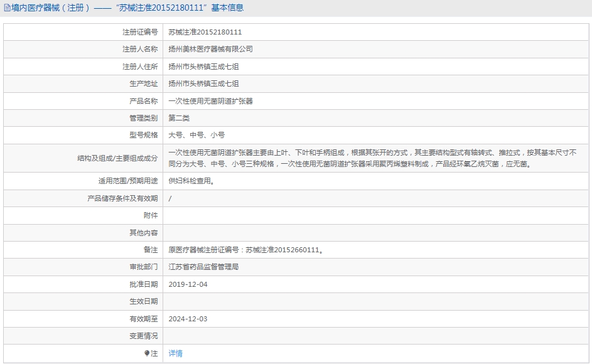The image size is (592, 364).
Task: Click the document icon before the page title
Action: tap(6, 7)
